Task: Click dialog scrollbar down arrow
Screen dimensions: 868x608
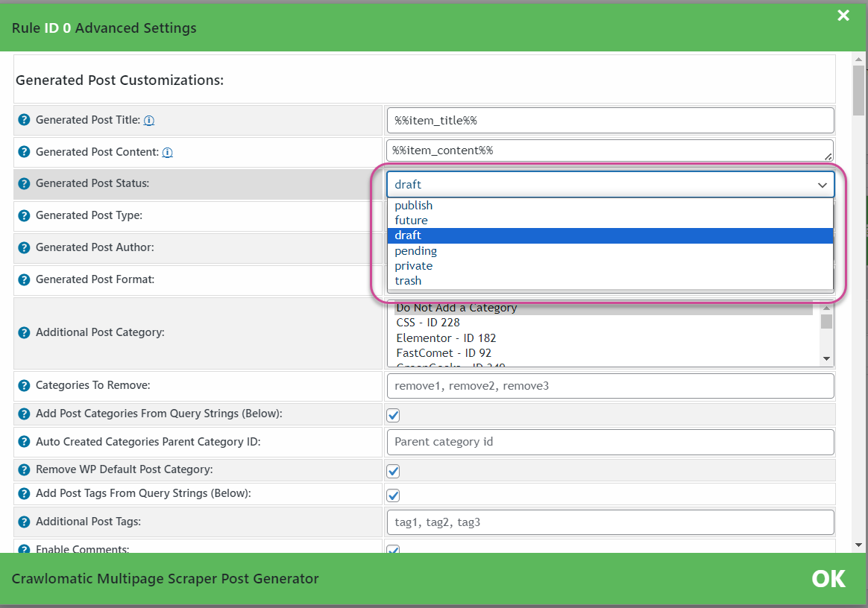Action: [x=858, y=545]
